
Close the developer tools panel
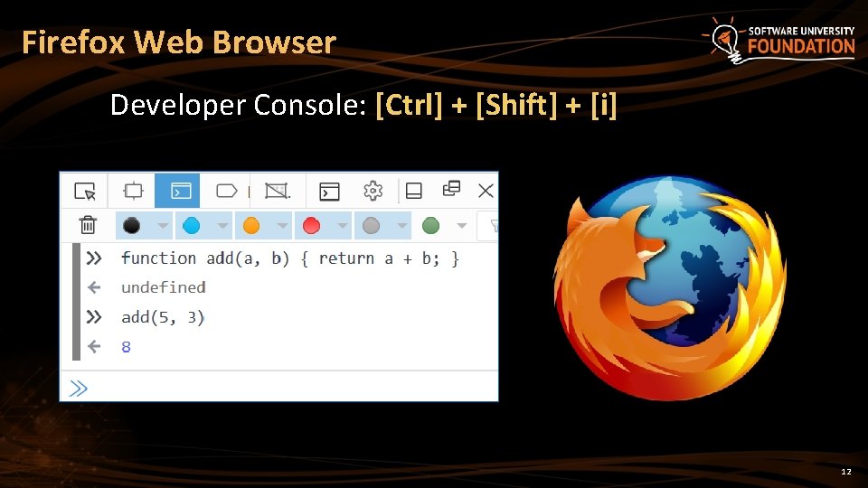tap(486, 191)
